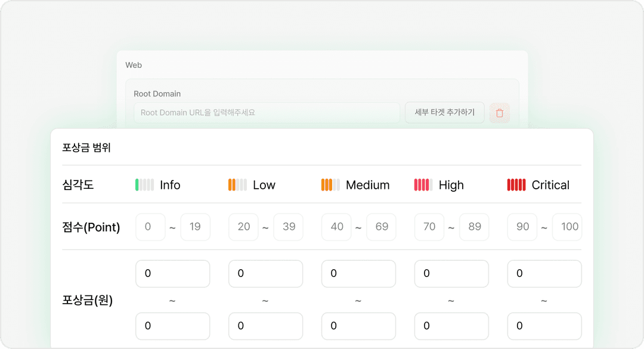
Task: Select the Low maximum reward field
Action: 265,326
